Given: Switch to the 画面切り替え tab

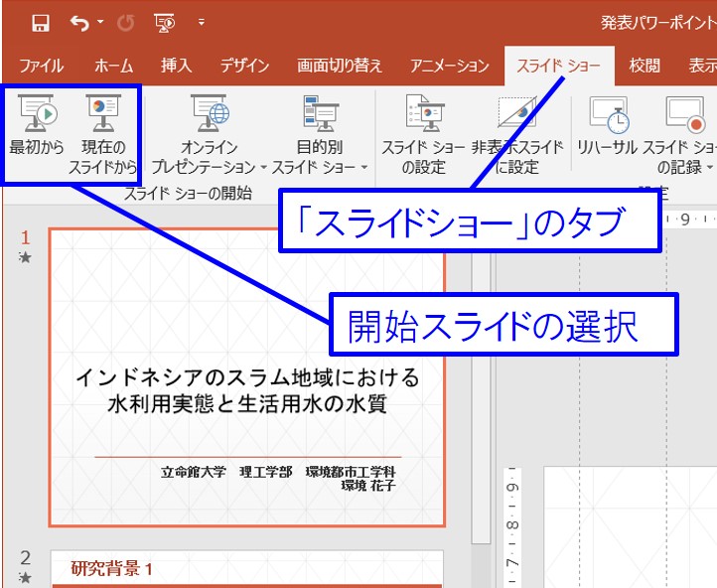Looking at the screenshot, I should (340, 66).
